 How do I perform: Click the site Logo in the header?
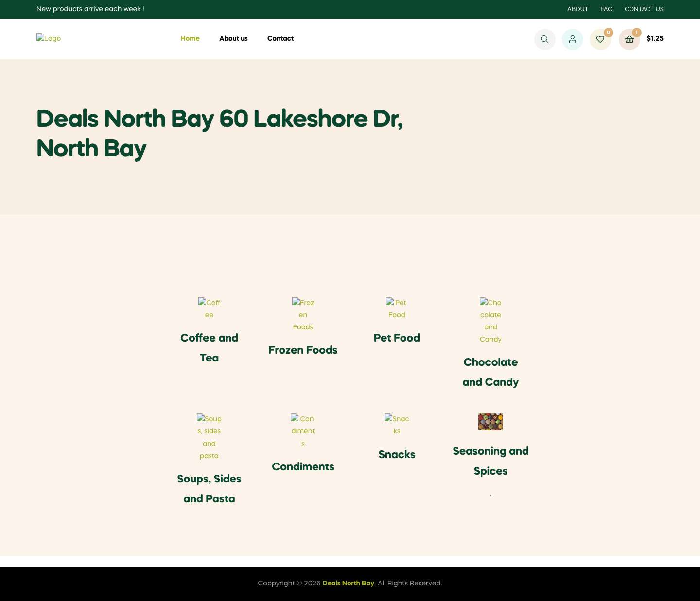tap(49, 39)
